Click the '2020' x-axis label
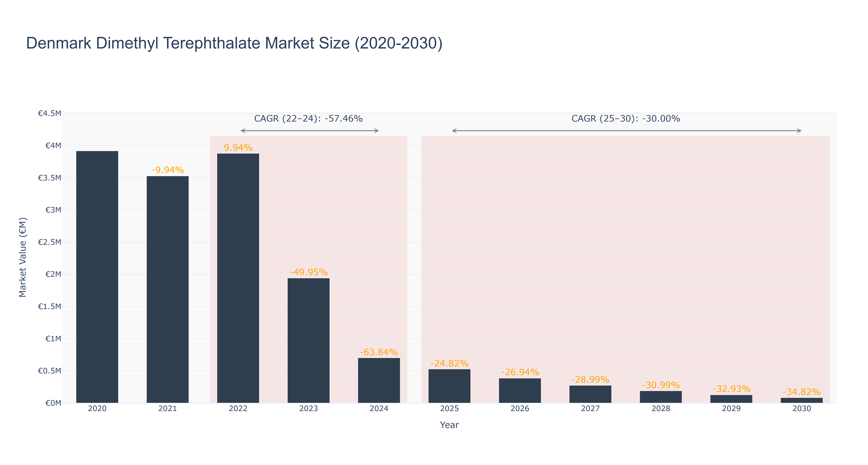This screenshot has height=465, width=868. point(97,409)
